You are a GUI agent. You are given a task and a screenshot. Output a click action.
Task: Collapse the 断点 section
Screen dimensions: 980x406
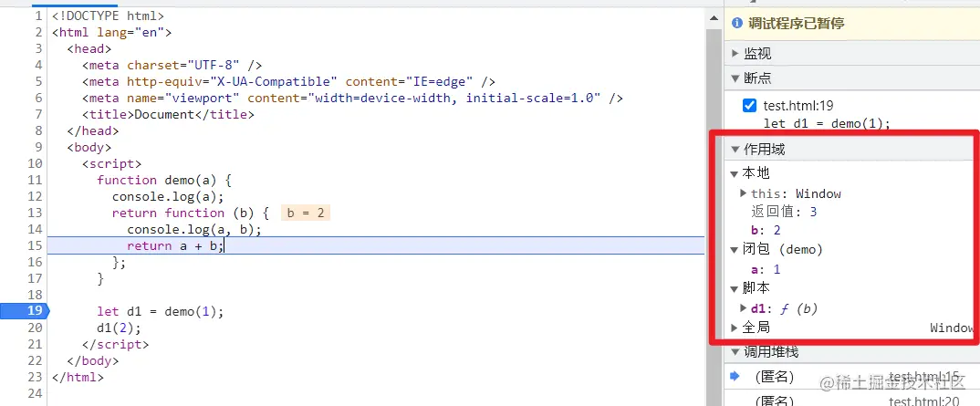click(x=735, y=78)
